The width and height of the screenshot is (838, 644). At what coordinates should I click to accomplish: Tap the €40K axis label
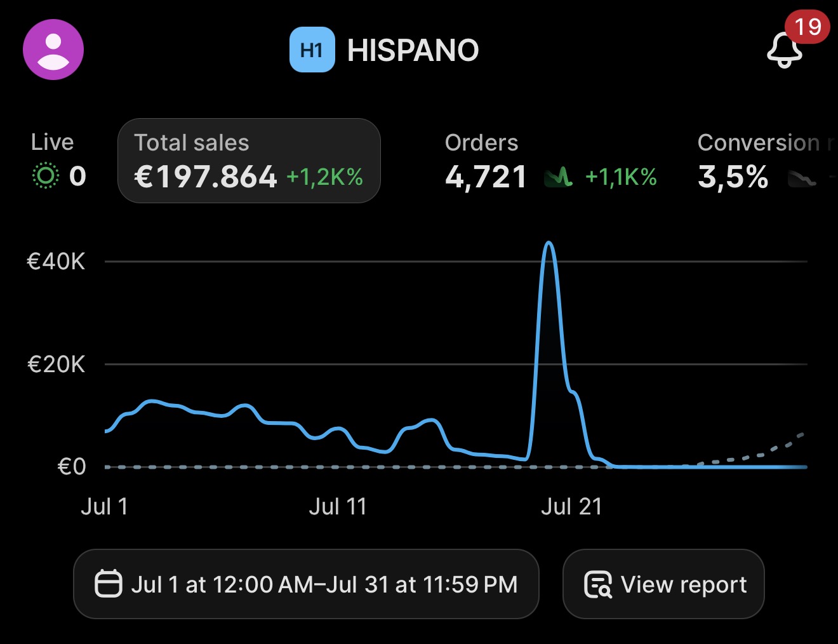click(x=56, y=261)
